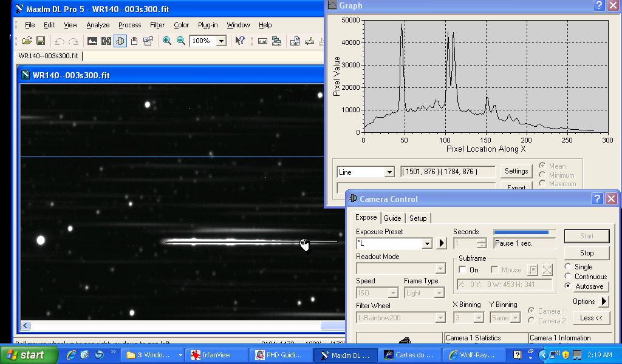Click the first ruler calibration icon
Viewport: 622px width, 364px height.
point(262,41)
